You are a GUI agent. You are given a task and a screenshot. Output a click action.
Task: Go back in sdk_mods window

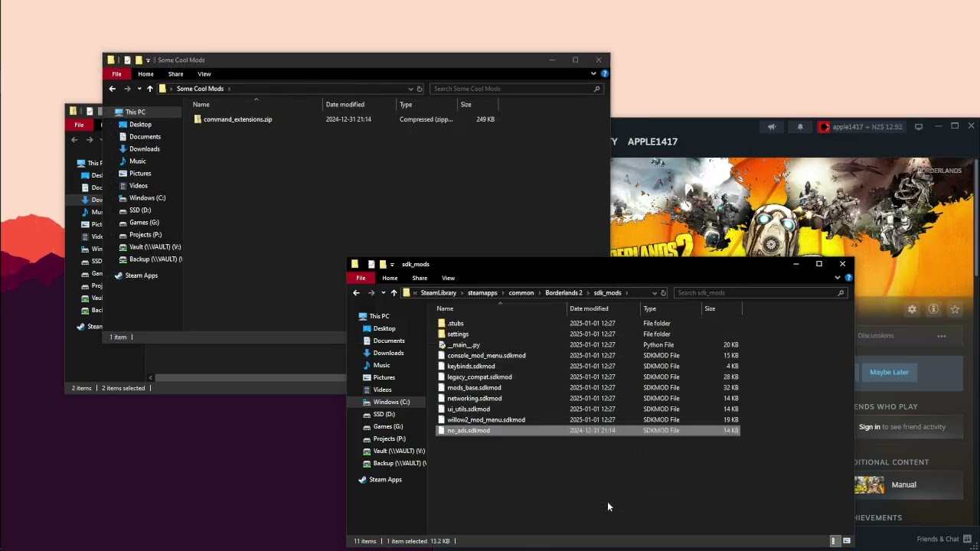coord(356,292)
